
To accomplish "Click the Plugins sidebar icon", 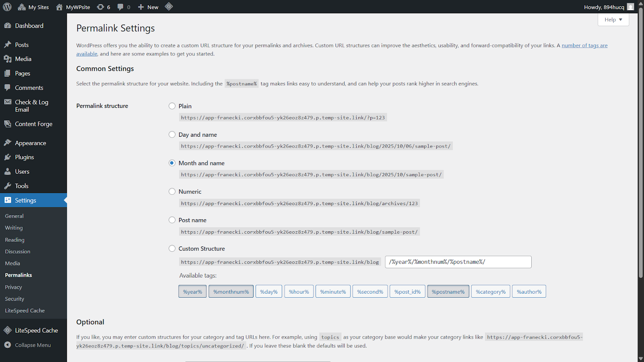I will click(x=9, y=157).
